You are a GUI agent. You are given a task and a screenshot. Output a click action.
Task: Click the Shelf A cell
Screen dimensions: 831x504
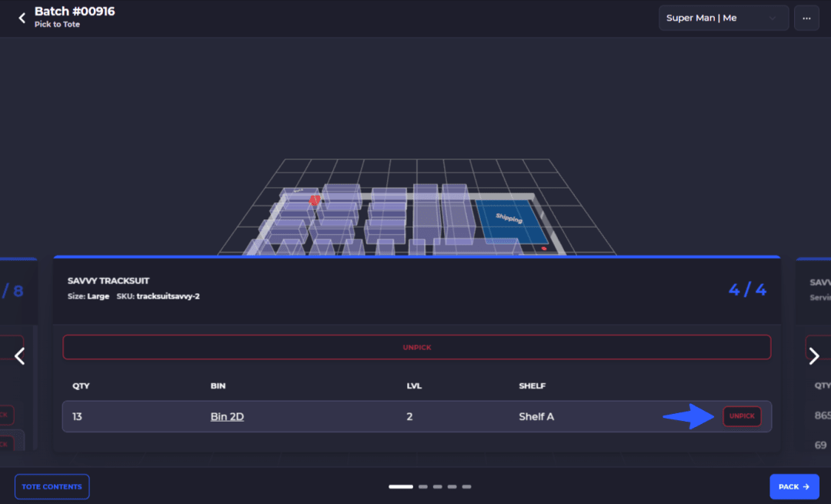point(536,416)
